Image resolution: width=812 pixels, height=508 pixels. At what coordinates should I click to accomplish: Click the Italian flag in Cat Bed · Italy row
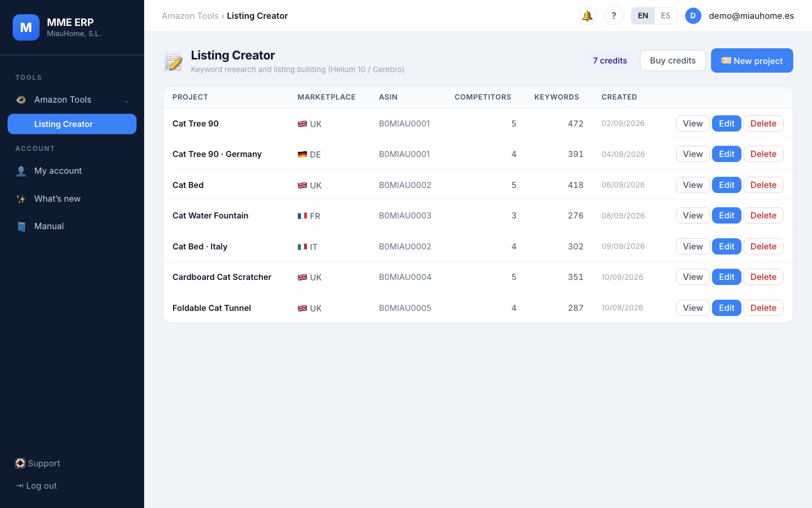point(302,247)
